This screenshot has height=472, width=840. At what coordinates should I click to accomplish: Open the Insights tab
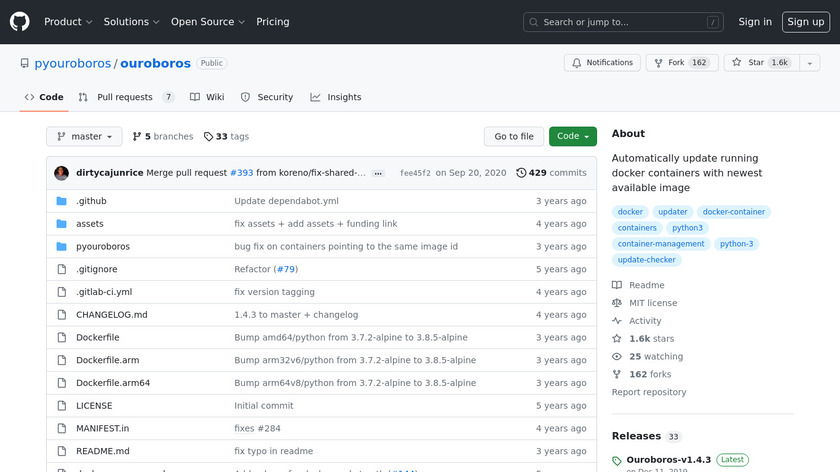336,97
